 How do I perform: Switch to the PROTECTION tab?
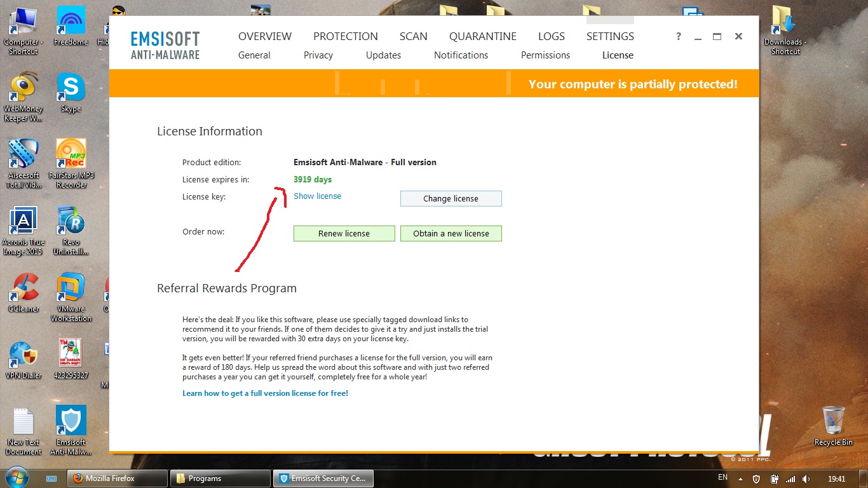click(x=346, y=36)
